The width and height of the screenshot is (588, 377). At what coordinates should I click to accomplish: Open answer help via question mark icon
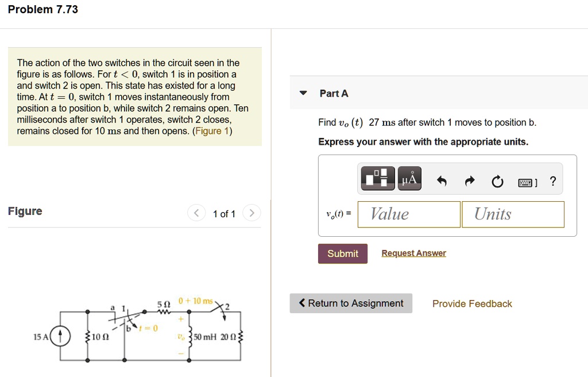552,180
